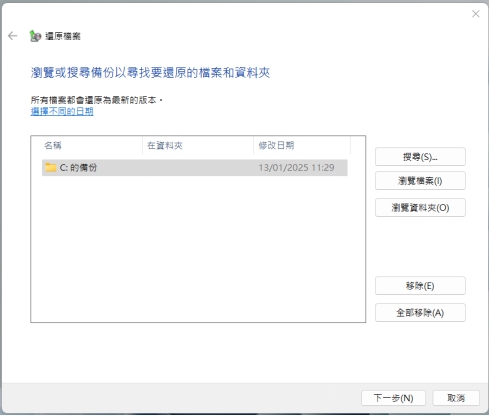Click the 全部移除(A) button
This screenshot has height=416, width=489.
420,313
